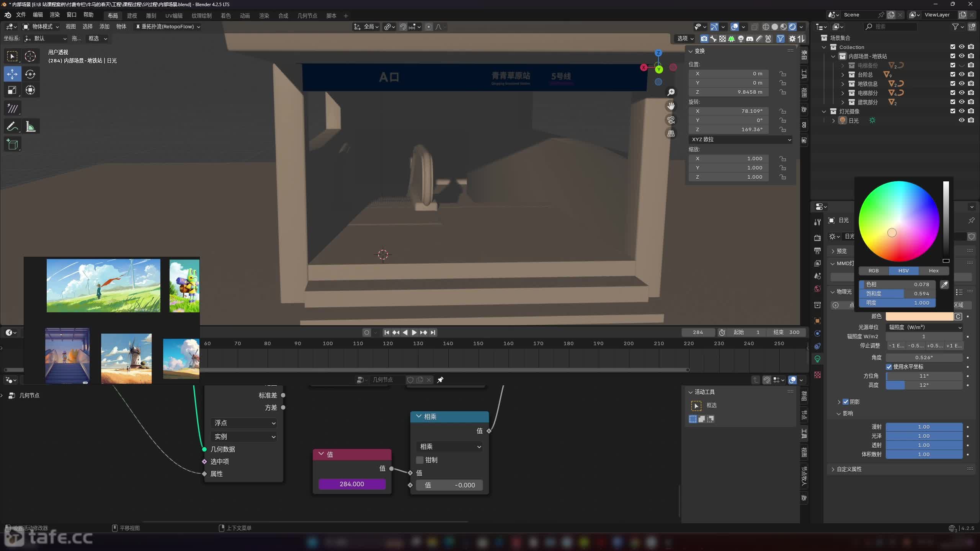Select the Rotate tool

pyautogui.click(x=30, y=74)
